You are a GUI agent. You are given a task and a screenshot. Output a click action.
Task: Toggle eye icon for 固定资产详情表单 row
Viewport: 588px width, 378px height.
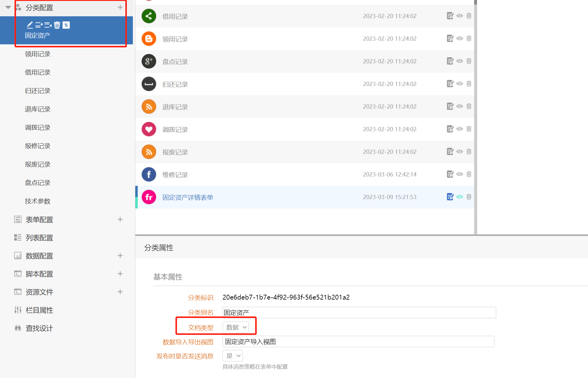pyautogui.click(x=459, y=197)
